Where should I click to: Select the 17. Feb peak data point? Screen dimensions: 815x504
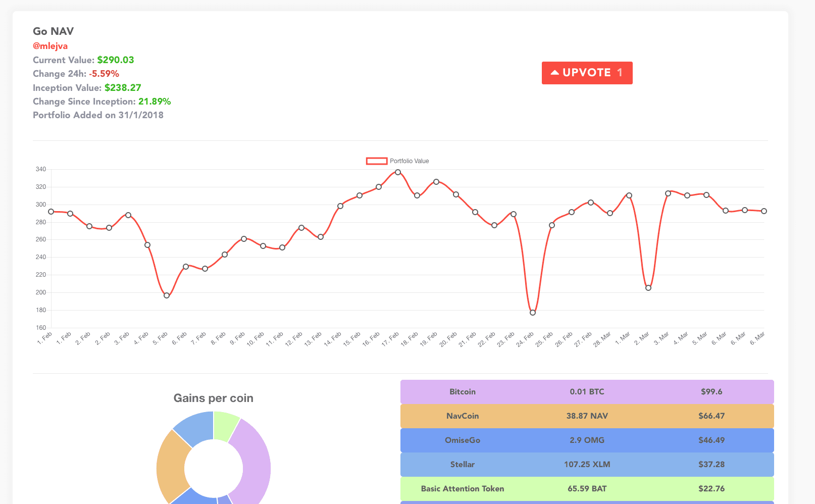(398, 172)
